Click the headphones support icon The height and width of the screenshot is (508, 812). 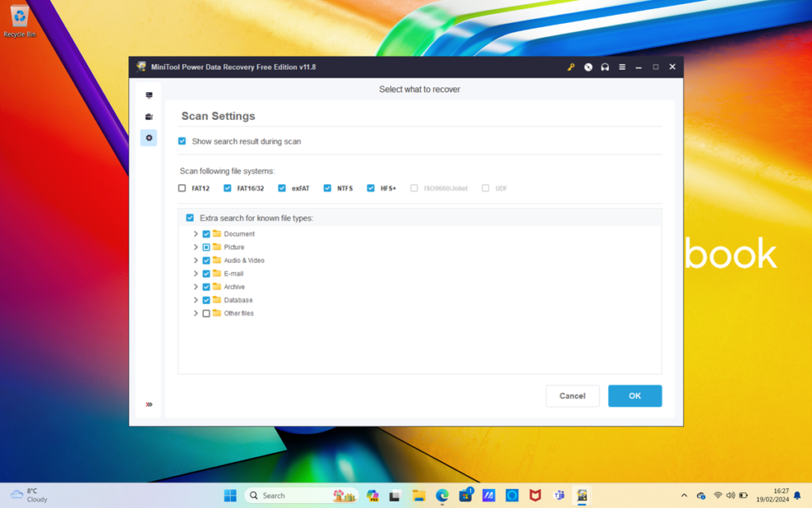605,67
